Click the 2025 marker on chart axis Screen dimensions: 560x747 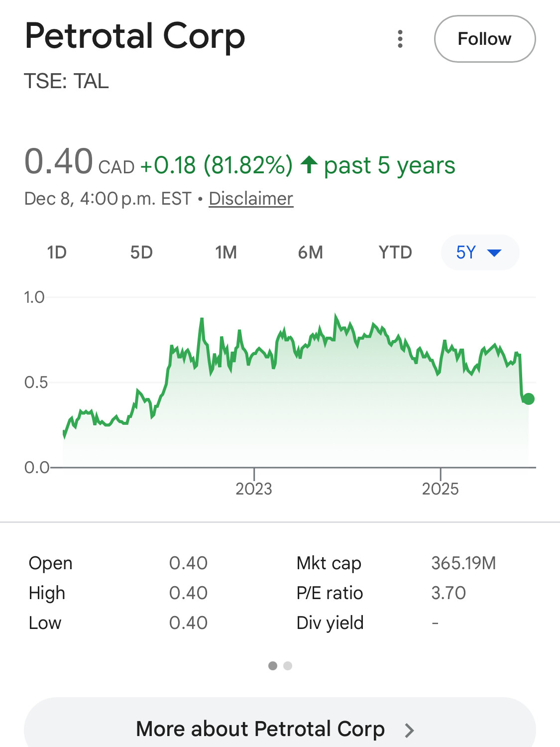coord(440,489)
